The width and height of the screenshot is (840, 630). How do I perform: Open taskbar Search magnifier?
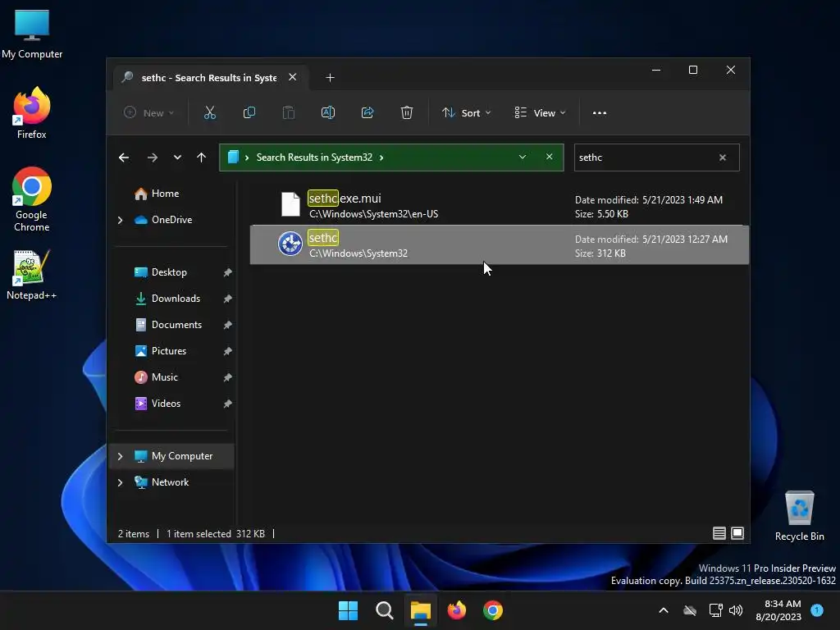385,610
